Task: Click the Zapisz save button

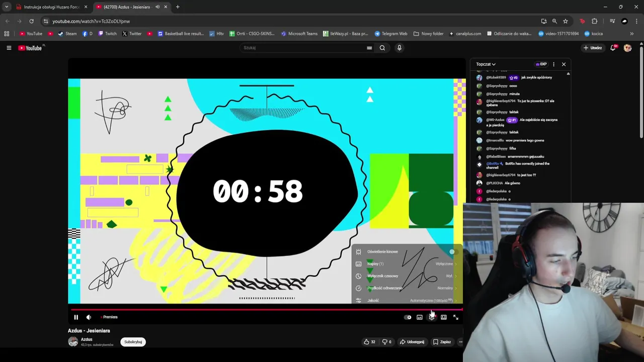Action: coord(443,342)
